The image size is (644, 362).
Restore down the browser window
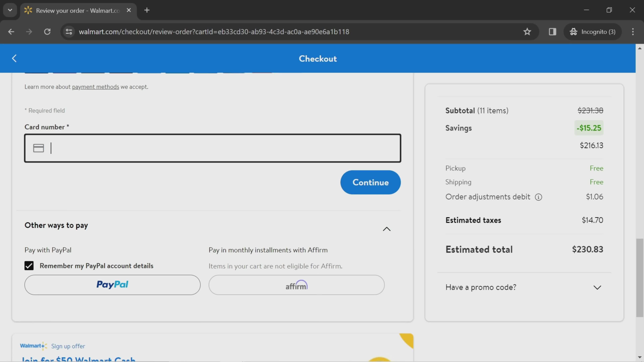coord(609,10)
